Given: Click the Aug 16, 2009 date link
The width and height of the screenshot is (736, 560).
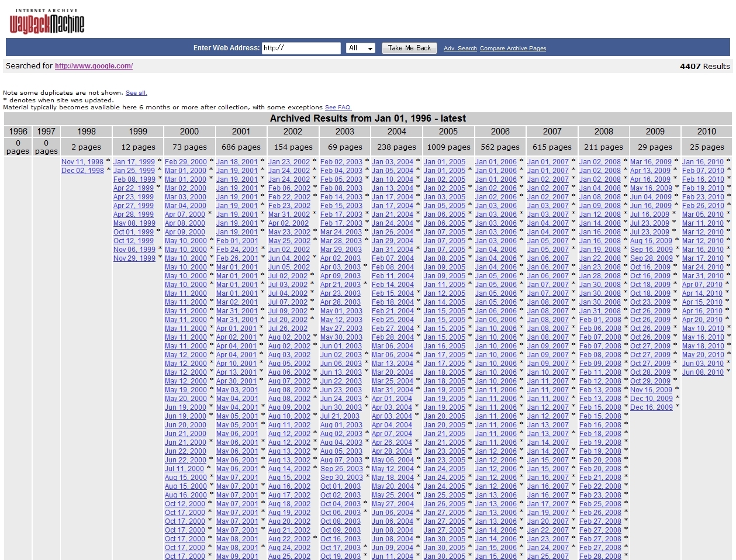Looking at the screenshot, I should click(x=651, y=241).
